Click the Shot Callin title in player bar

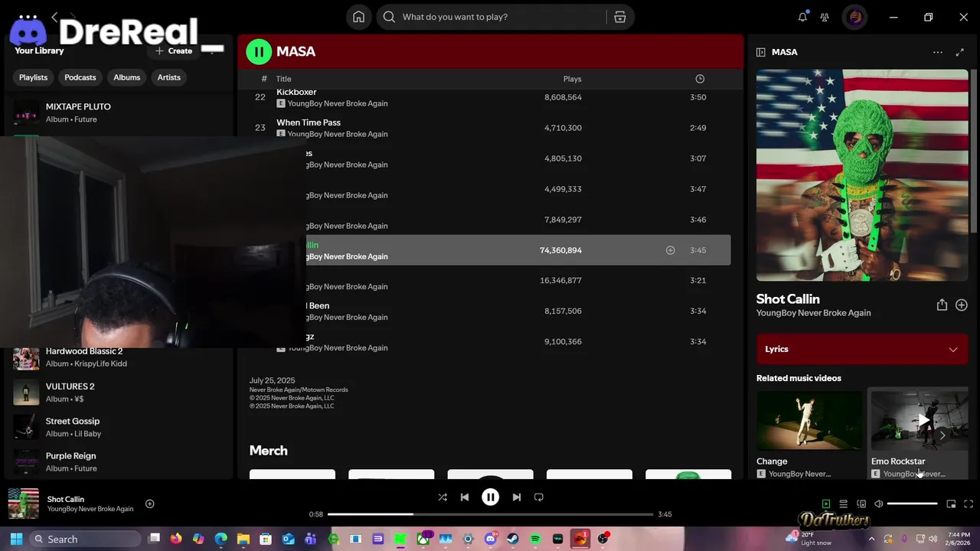66,499
